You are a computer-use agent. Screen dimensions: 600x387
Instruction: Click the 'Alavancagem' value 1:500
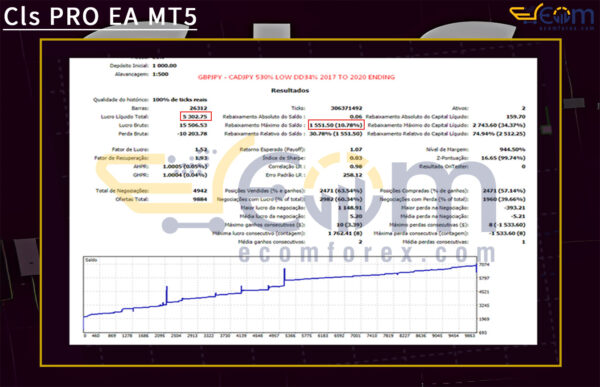[160, 74]
